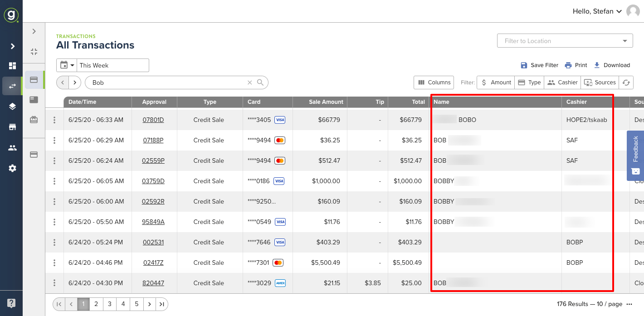Click Save Filter

539,65
